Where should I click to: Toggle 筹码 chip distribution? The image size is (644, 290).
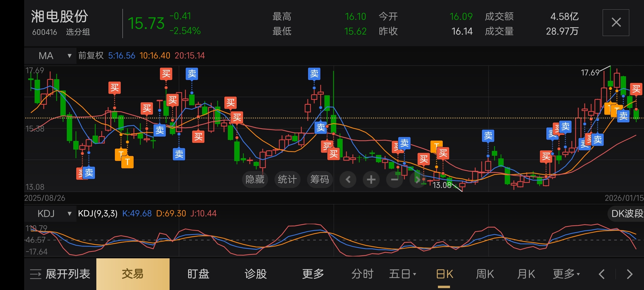(319, 179)
